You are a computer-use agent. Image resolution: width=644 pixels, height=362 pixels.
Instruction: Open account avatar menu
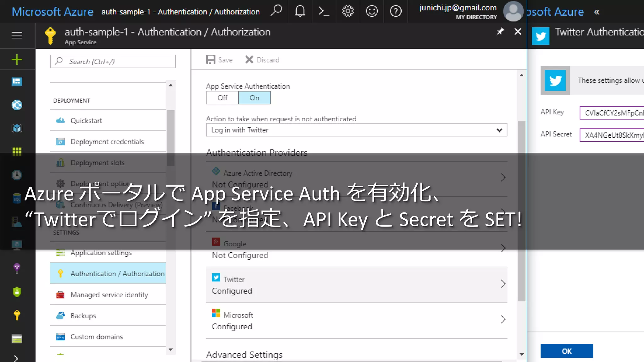coord(513,11)
